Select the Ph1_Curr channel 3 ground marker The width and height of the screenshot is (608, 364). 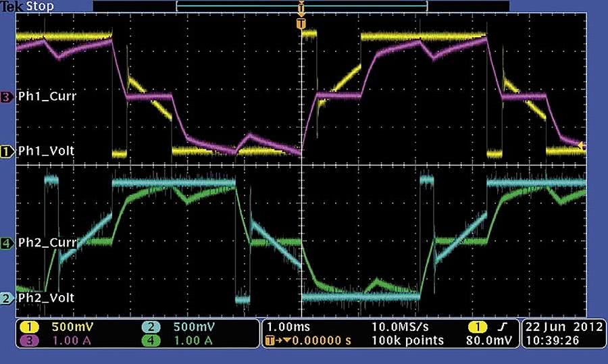[x=7, y=97]
